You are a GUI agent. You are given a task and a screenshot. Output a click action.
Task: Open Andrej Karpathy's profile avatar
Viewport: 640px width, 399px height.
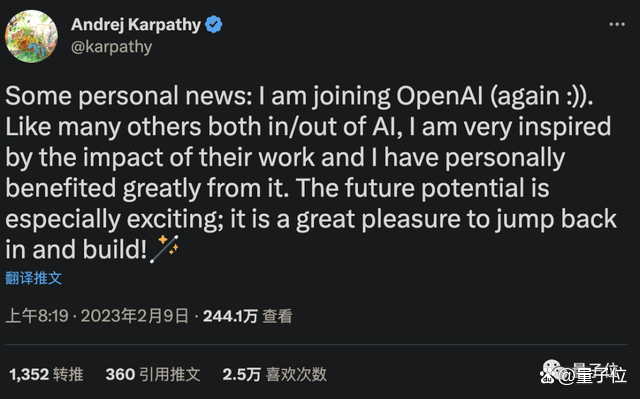coord(31,37)
